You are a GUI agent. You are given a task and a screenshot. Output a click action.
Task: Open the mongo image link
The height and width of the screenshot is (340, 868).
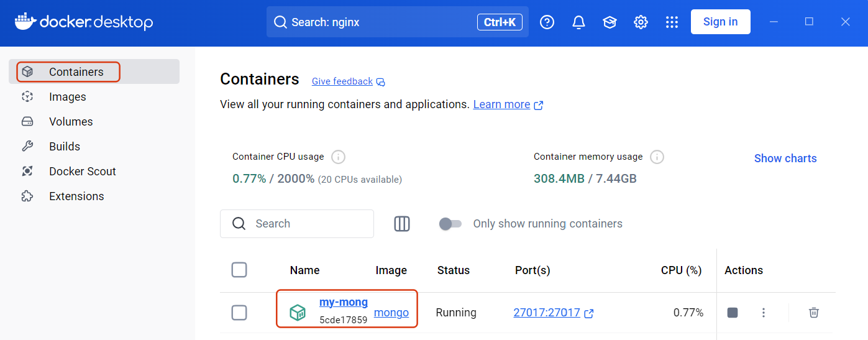[x=391, y=313]
